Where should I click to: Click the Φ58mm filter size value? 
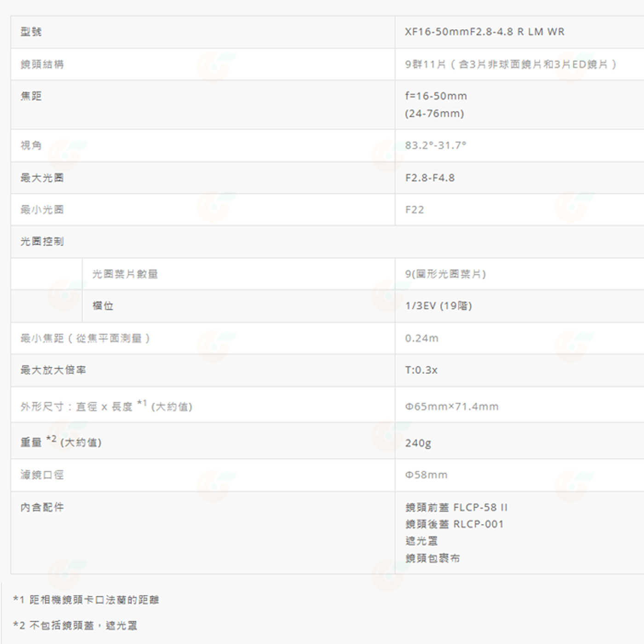(426, 475)
